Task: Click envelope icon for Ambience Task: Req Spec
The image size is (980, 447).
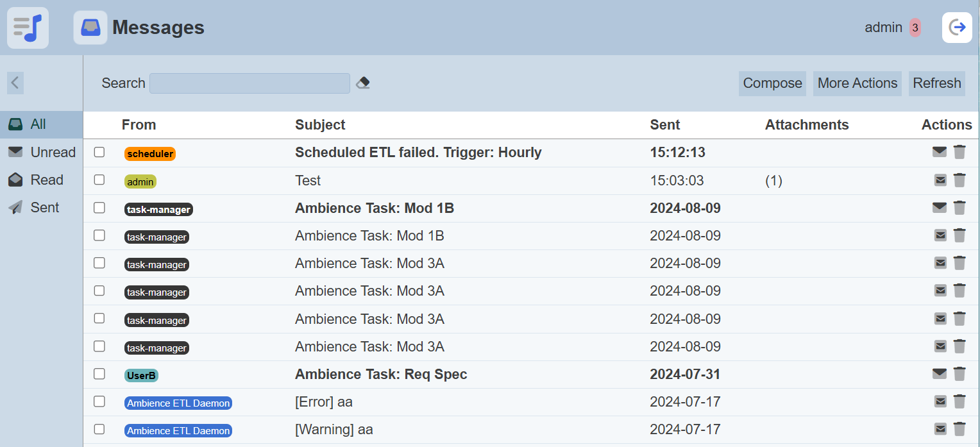Action: pos(940,374)
